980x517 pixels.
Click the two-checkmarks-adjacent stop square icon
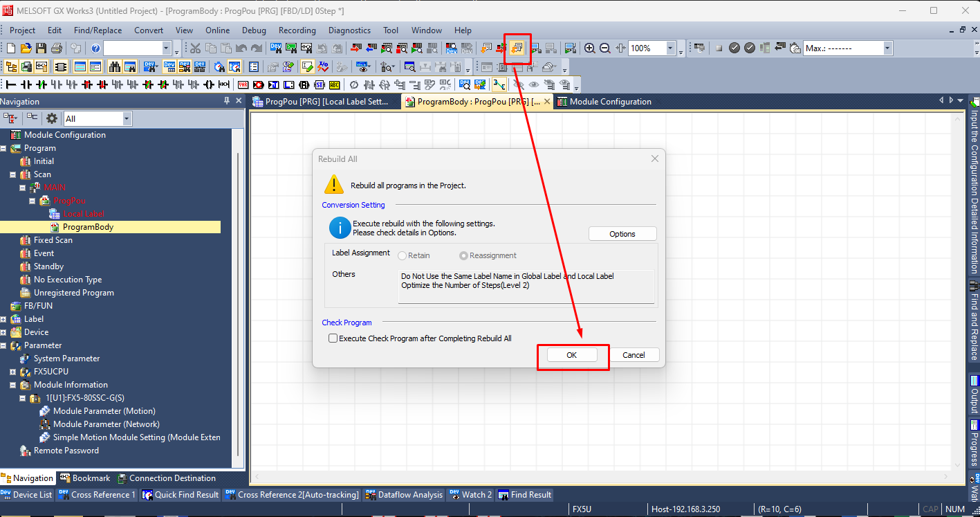click(x=719, y=48)
